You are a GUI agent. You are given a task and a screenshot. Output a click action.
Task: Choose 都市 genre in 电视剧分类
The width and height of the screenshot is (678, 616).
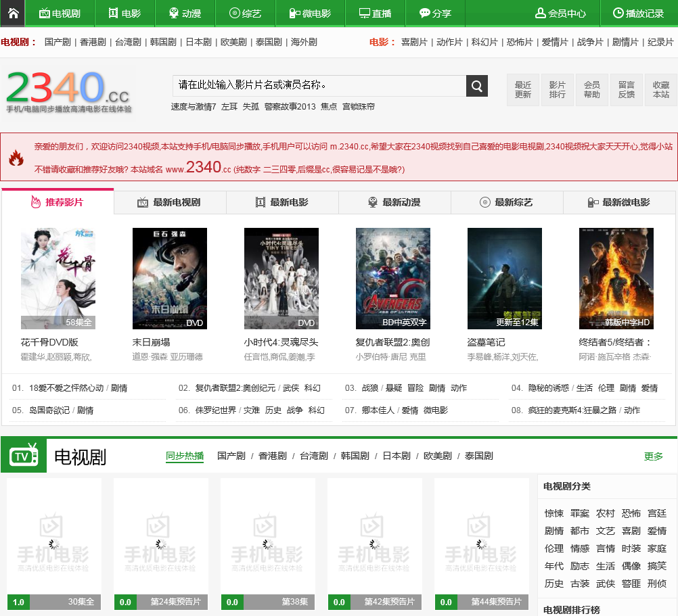(580, 531)
